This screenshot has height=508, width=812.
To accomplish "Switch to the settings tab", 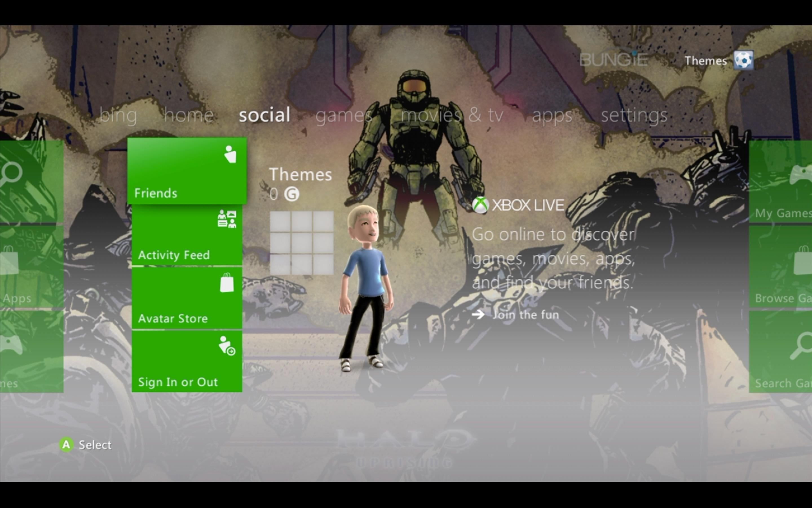I will (x=634, y=116).
